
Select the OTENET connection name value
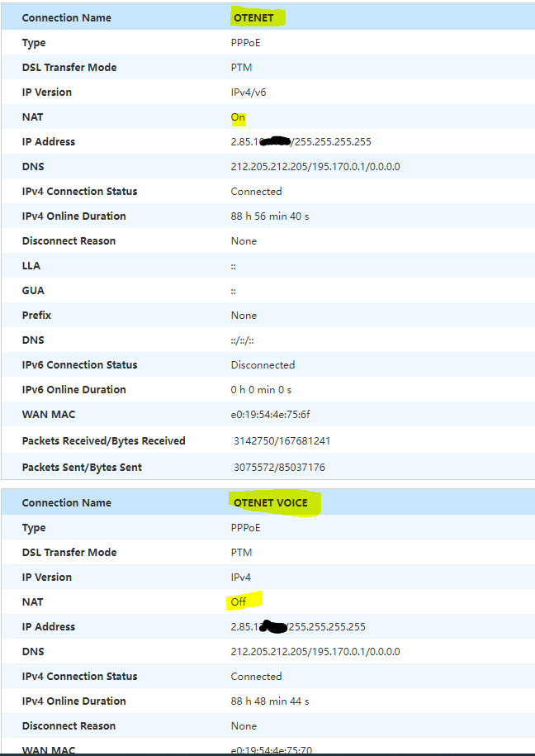point(253,18)
